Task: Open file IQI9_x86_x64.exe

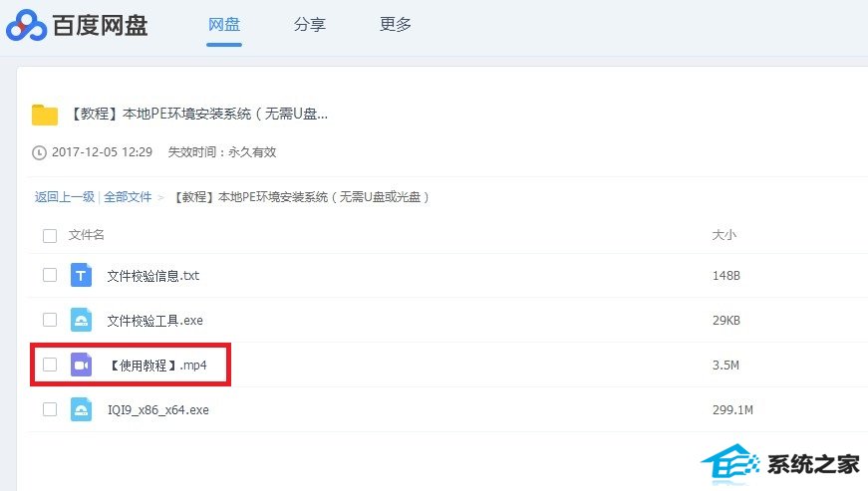Action: pos(158,409)
